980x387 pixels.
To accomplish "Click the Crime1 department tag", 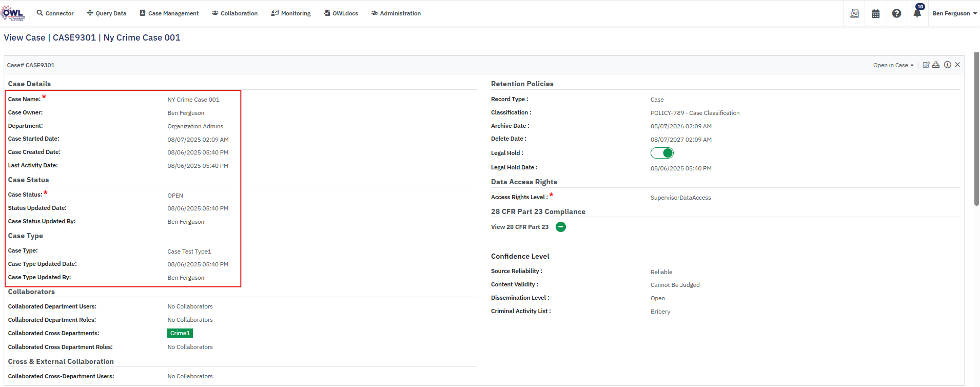I will pyautogui.click(x=180, y=333).
